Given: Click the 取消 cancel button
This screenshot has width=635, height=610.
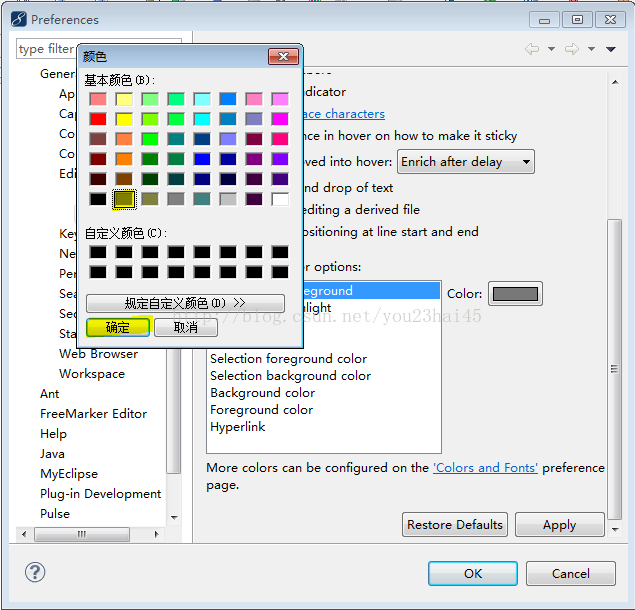Looking at the screenshot, I should [186, 327].
